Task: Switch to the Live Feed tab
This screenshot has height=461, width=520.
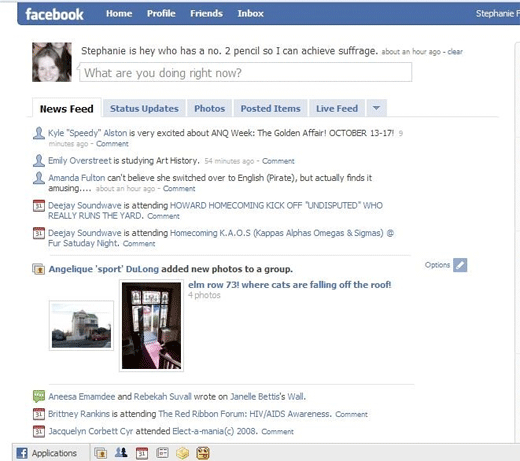Action: click(337, 108)
